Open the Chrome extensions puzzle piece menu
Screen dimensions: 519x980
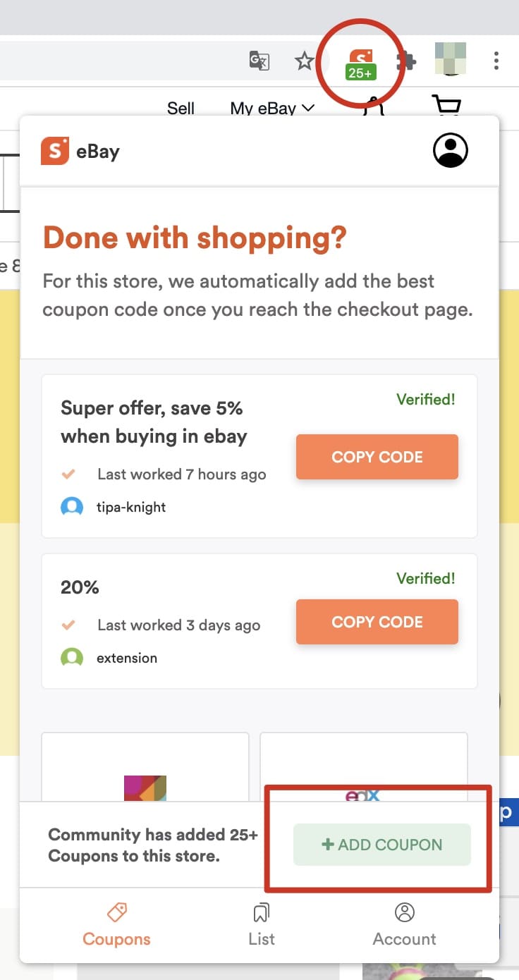coord(405,60)
